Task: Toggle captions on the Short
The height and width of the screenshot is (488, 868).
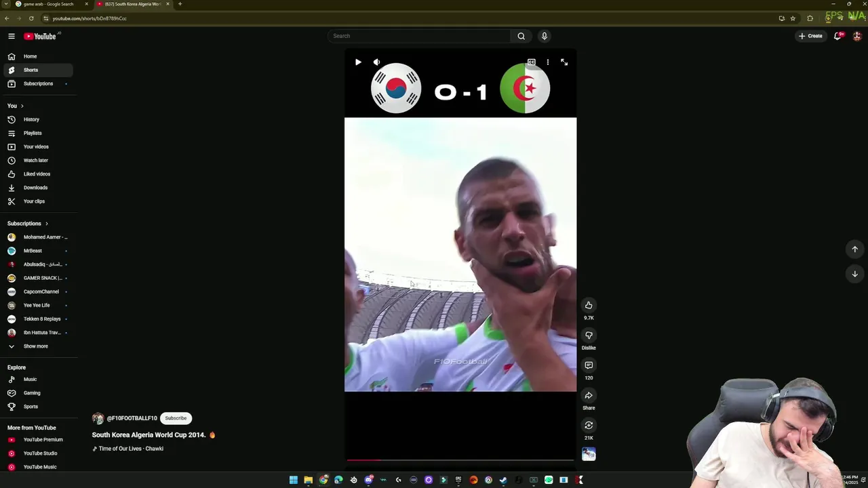Action: (532, 62)
